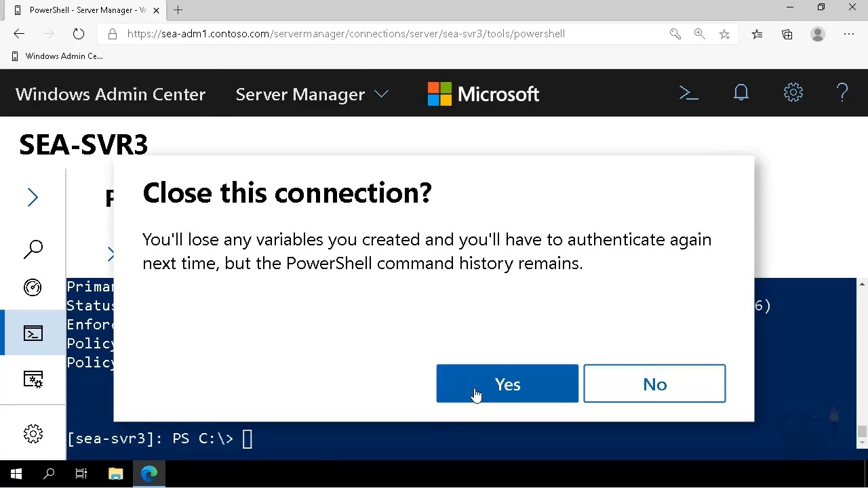Image resolution: width=868 pixels, height=488 pixels.
Task: Click SEA-SVR3 server heading
Action: [x=83, y=145]
